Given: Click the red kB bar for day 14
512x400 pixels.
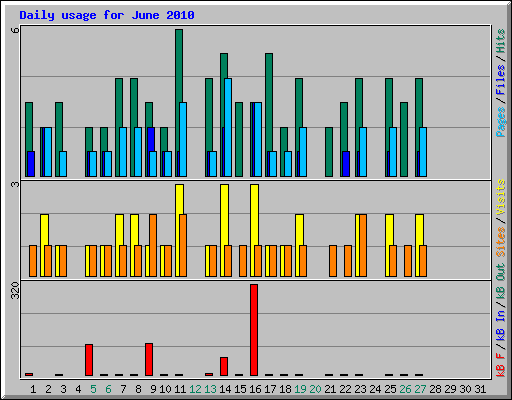Looking at the screenshot, I should (224, 366).
